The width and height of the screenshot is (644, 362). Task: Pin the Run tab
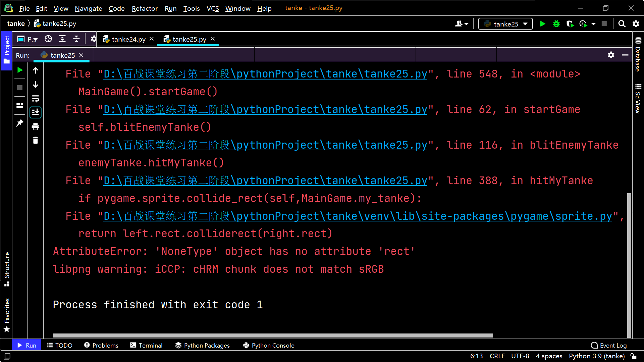[20, 123]
